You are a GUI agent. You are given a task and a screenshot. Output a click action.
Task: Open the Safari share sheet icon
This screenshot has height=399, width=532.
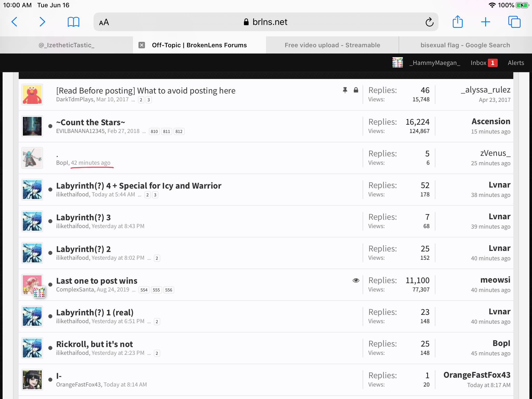[x=457, y=22]
